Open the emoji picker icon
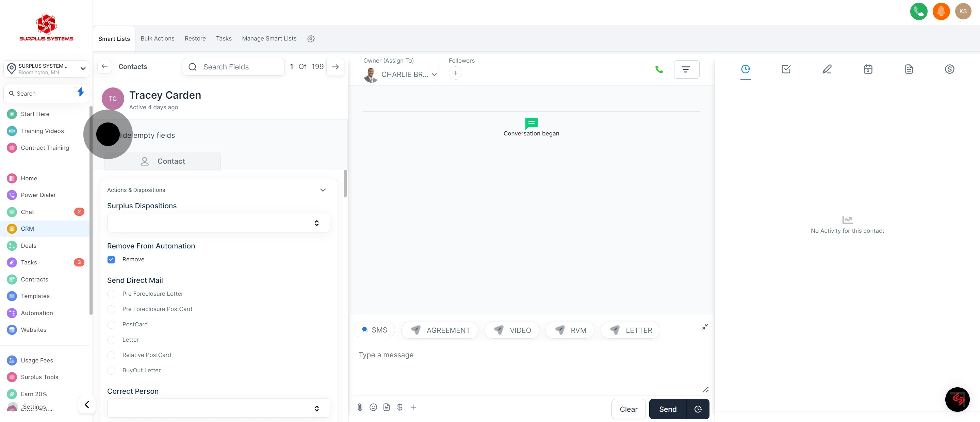The height and width of the screenshot is (422, 980). (x=373, y=407)
